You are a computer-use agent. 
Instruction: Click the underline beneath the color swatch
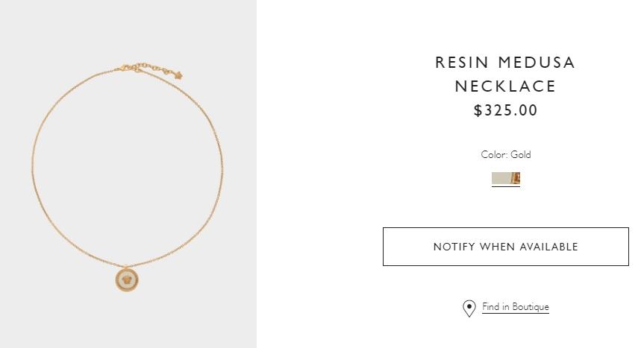coord(505,186)
